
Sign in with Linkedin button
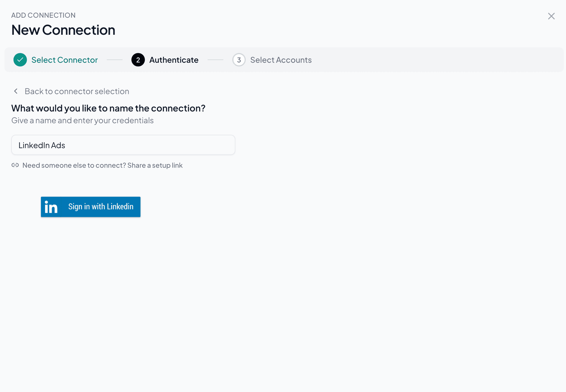pyautogui.click(x=91, y=207)
